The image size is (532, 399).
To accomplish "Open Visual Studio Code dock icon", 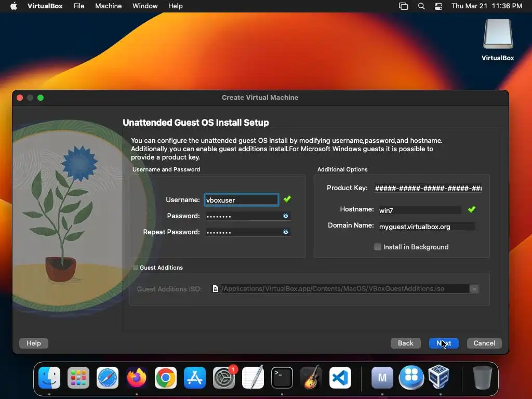I will tap(340, 378).
